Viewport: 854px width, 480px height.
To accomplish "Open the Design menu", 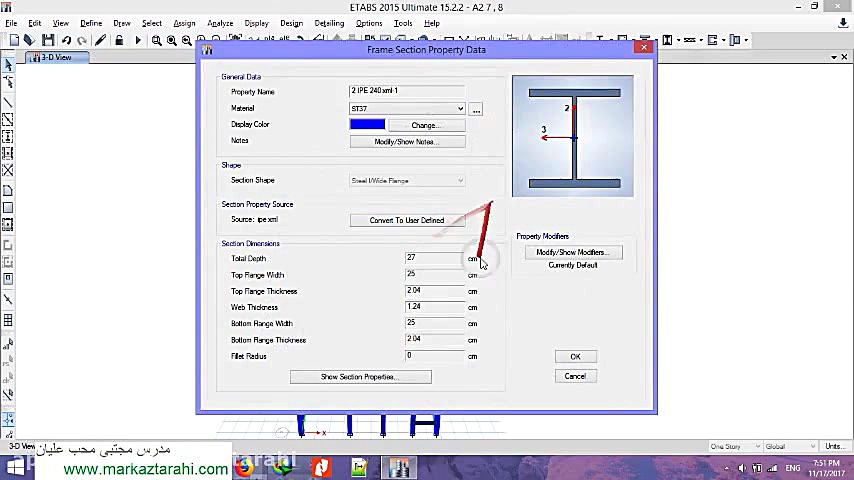I will (291, 23).
